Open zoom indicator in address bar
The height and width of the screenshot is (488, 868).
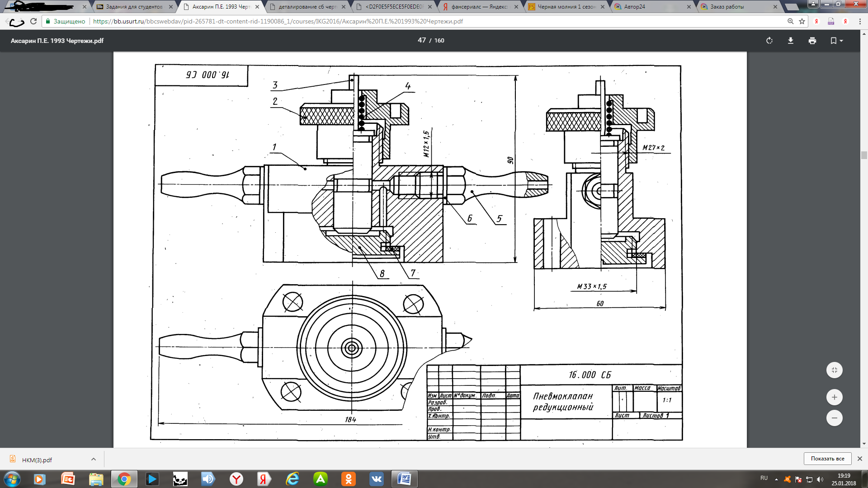(790, 21)
